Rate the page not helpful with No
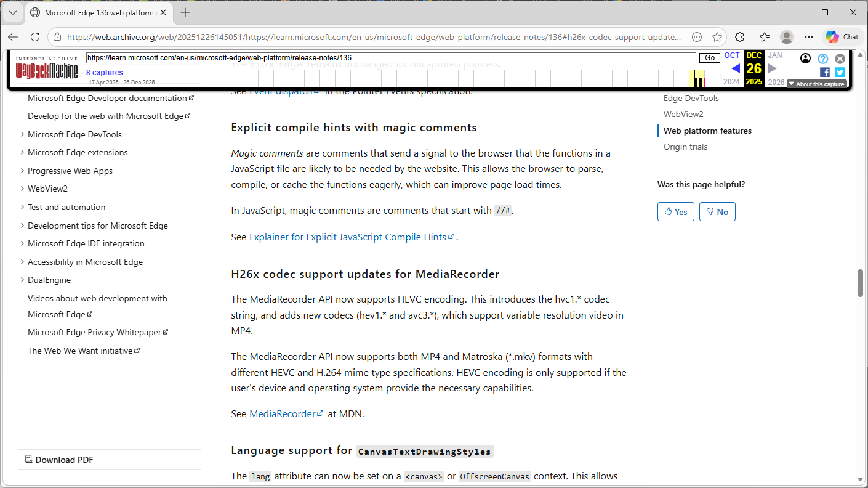Viewport: 868px width, 488px height. point(717,211)
